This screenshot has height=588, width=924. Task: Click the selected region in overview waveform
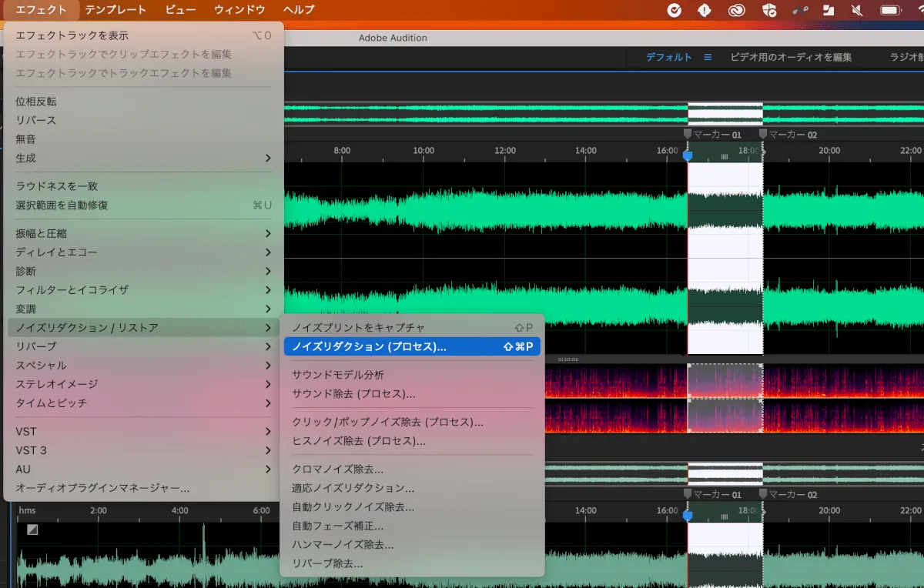pos(725,115)
